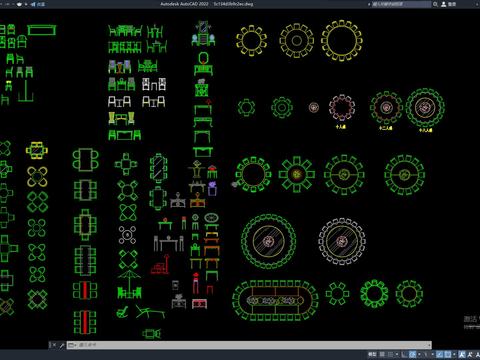480x360 pixels.
Task: Expand polar tracking angle dropdown arrow
Action: 419,354
